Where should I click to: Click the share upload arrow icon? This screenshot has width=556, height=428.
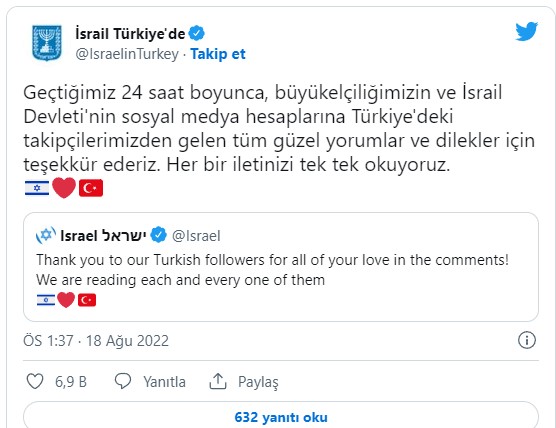(x=218, y=382)
